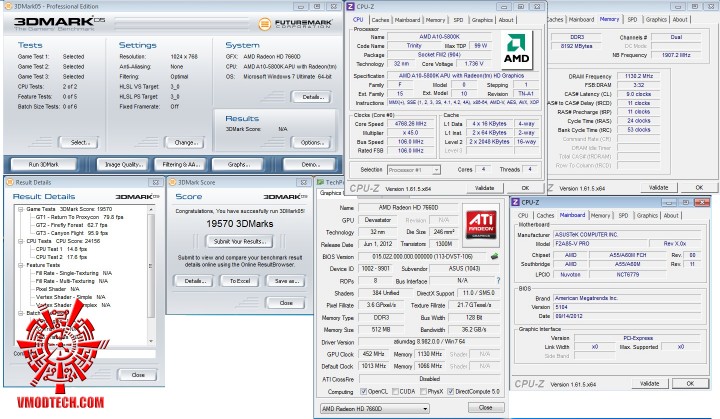Image resolution: width=720 pixels, height=419 pixels.
Task: Click the ATI Radeon logo in GPU-Z
Action: click(481, 223)
